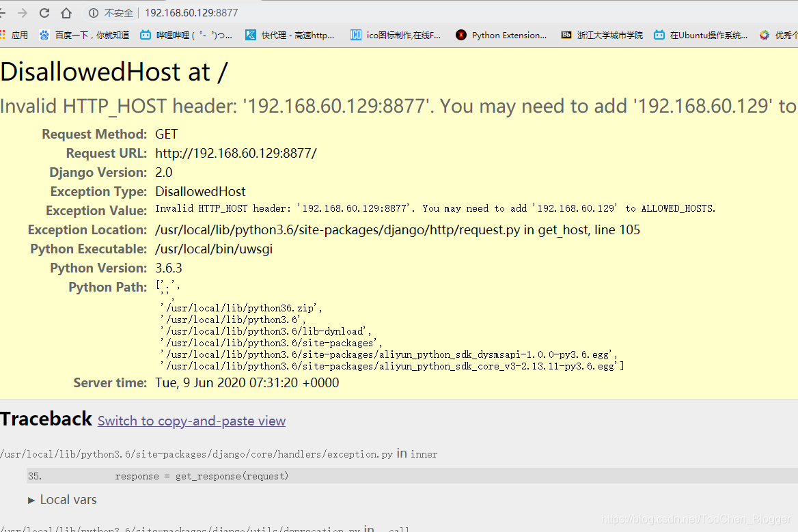
Task: Reload the page with refresh icon
Action: point(44,13)
